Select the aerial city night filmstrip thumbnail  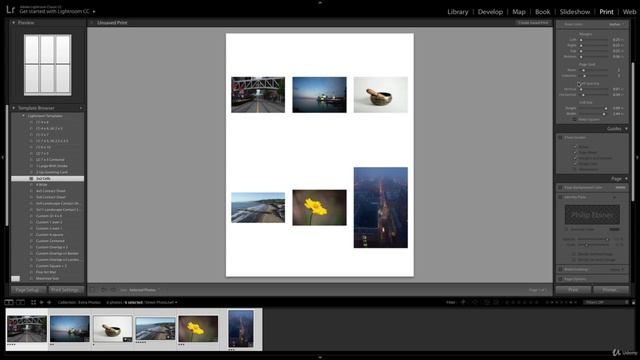pyautogui.click(x=241, y=329)
